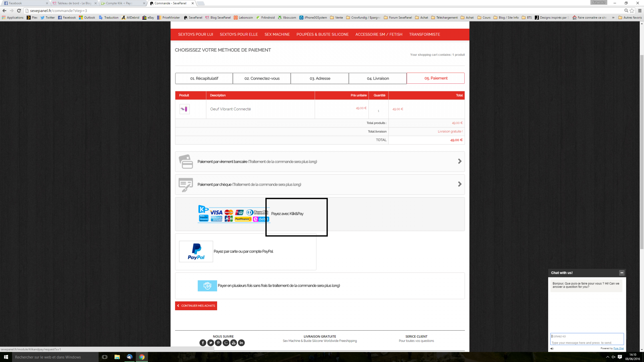Open the eBay bookmark

point(148,18)
